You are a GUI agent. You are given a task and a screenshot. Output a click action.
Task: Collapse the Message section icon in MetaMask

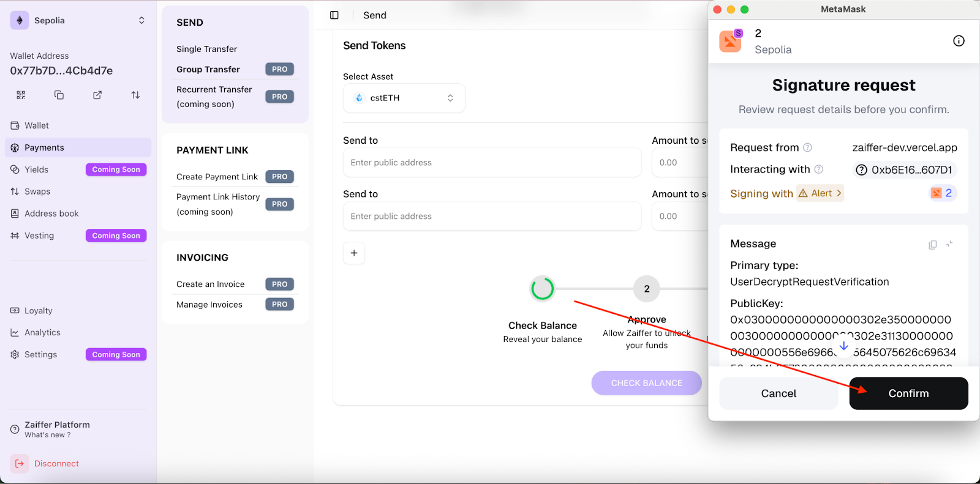pos(949,244)
